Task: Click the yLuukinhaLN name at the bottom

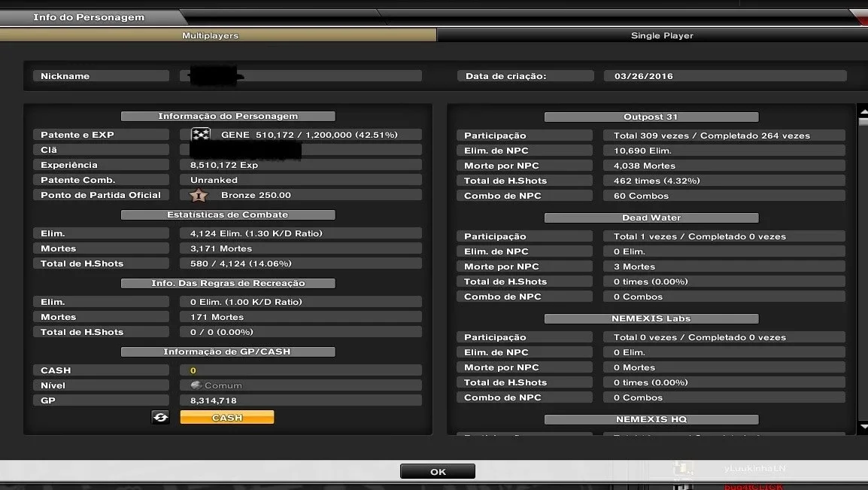Action: (x=754, y=468)
